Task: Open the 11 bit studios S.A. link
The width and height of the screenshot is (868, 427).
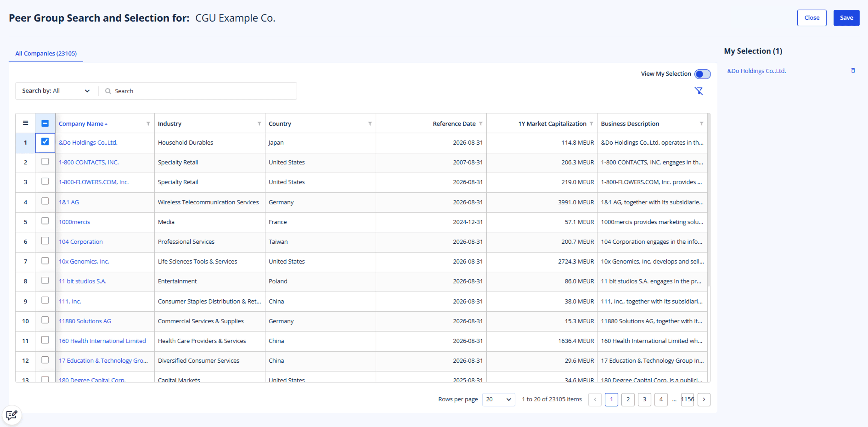Action: (83, 281)
